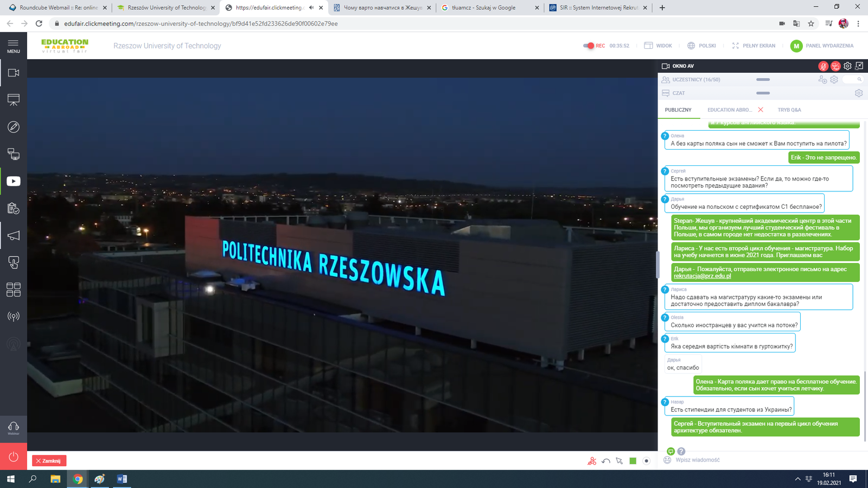Collapse the UCZESTNICY participants panel
Viewport: 868px width, 488px height.
tap(763, 80)
